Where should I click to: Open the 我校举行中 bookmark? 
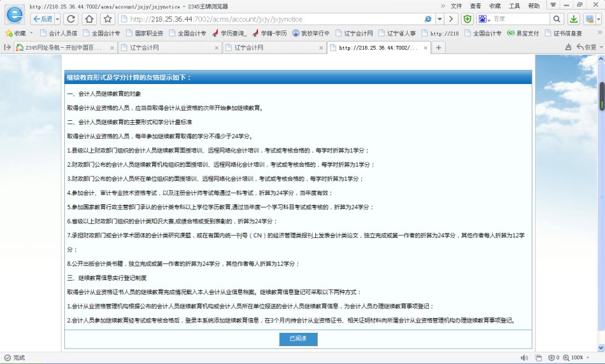311,33
